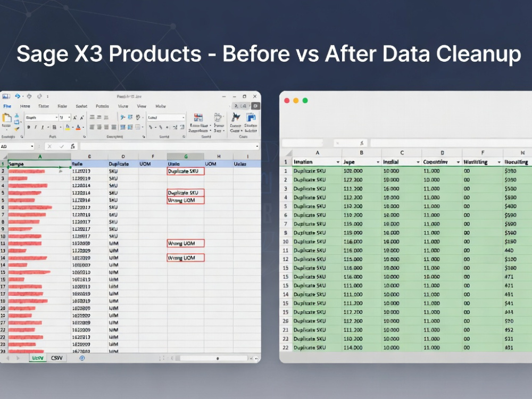The height and width of the screenshot is (399, 532).
Task: Decrease font size with smaller A icon
Action: coord(82,118)
